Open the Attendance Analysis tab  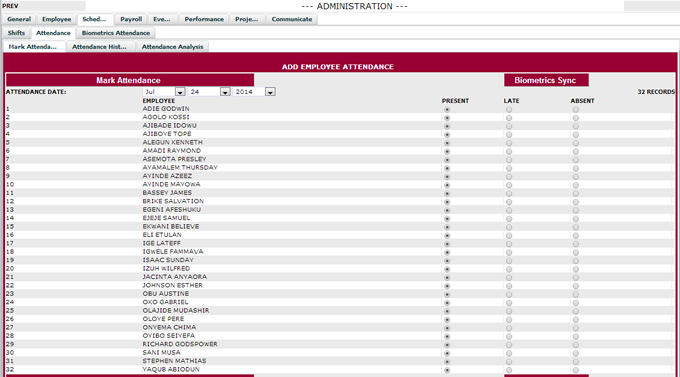172,47
